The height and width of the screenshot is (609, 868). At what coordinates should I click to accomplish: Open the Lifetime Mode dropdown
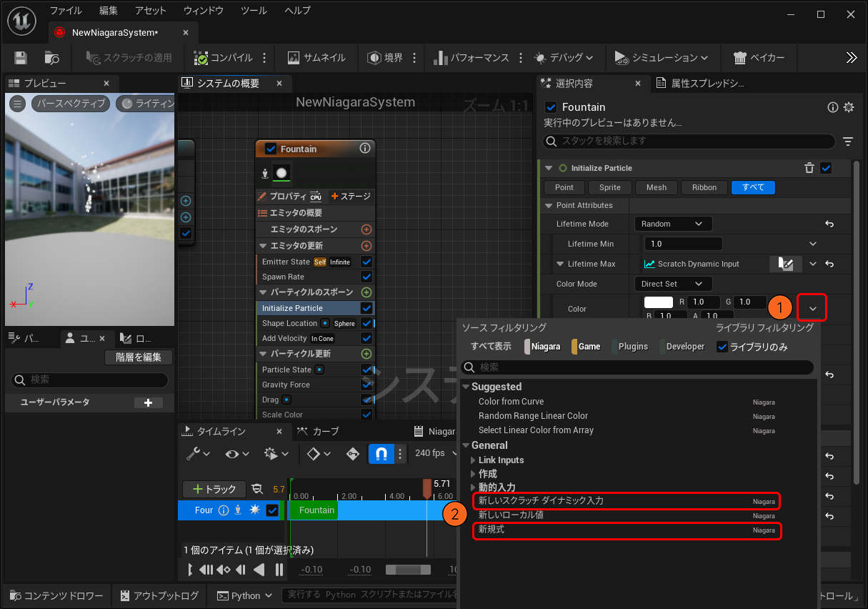(673, 224)
